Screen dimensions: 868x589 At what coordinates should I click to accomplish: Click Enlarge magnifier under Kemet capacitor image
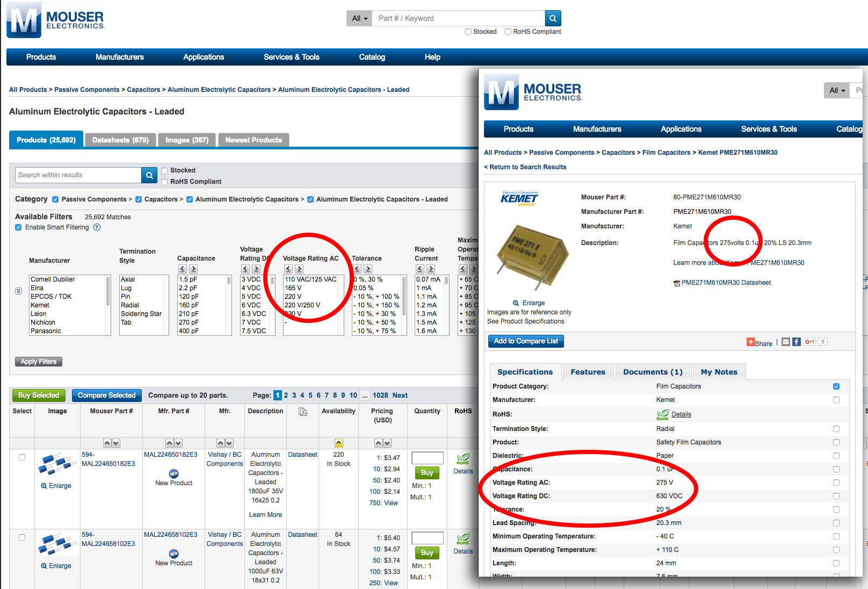[516, 303]
